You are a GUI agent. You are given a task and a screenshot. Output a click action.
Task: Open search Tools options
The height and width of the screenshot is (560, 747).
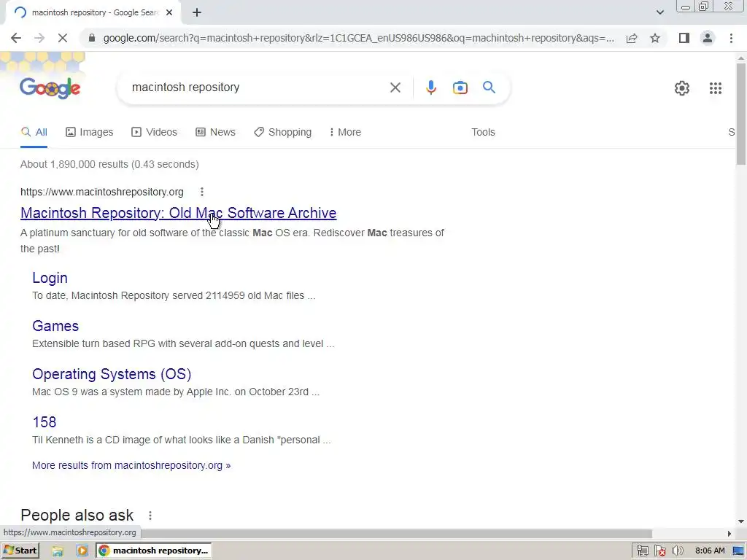pyautogui.click(x=483, y=133)
